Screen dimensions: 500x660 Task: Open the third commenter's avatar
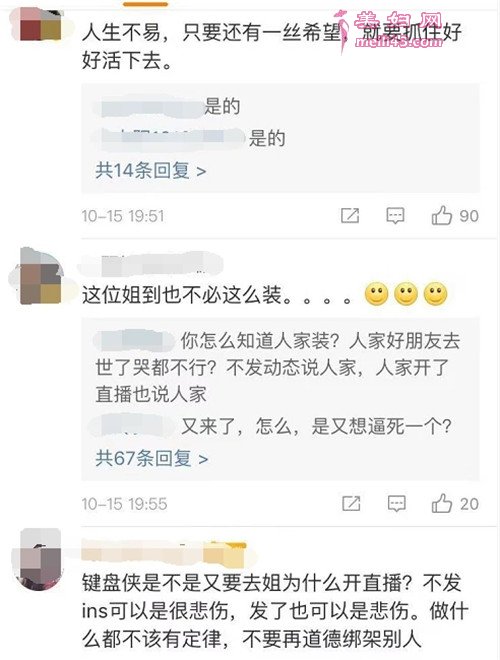point(40,559)
